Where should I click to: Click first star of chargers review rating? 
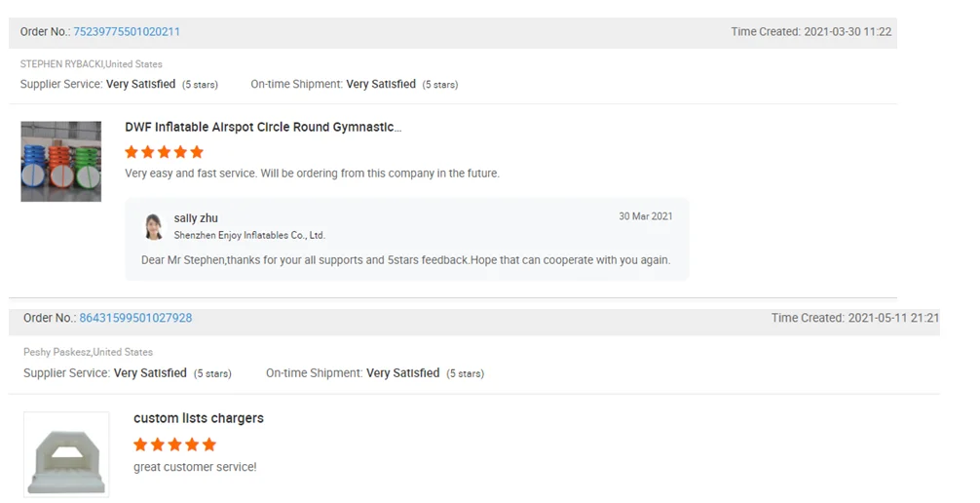click(140, 445)
